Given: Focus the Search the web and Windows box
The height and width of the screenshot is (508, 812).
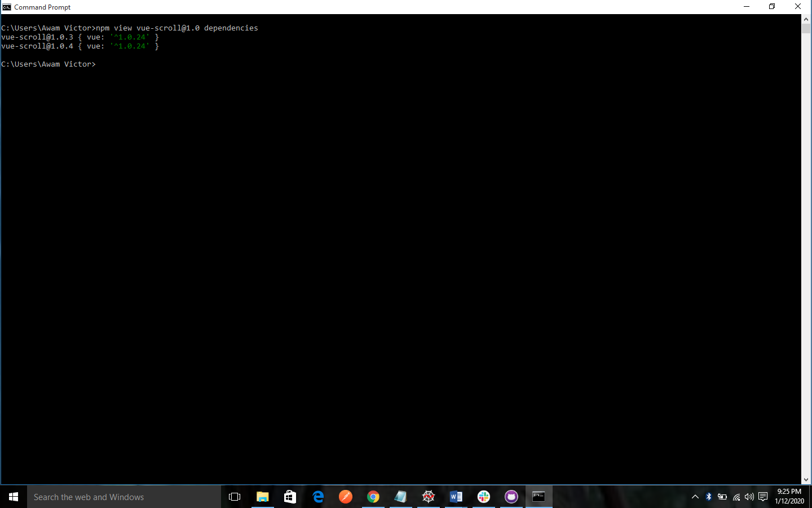Looking at the screenshot, I should 124,497.
